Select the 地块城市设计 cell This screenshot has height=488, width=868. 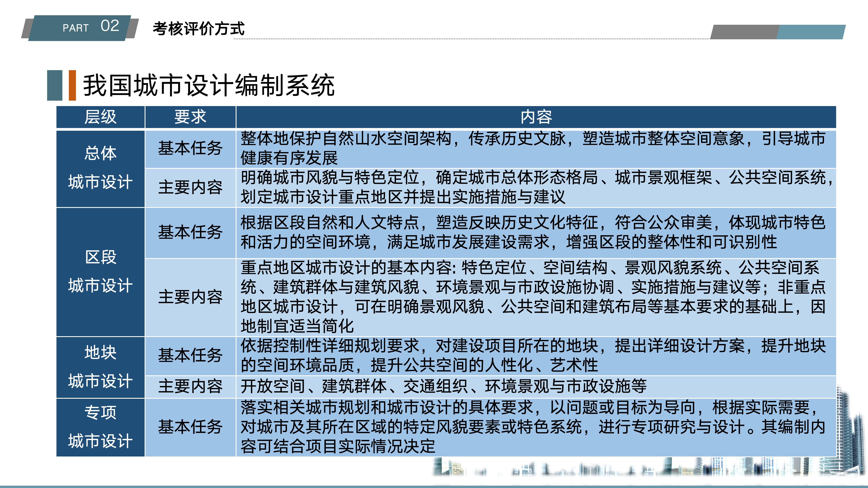[100, 367]
